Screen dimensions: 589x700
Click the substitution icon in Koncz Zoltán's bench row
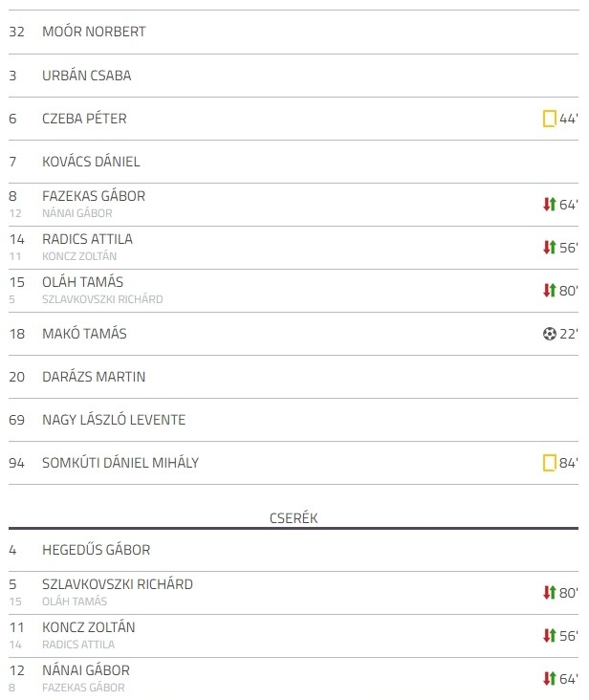[549, 635]
